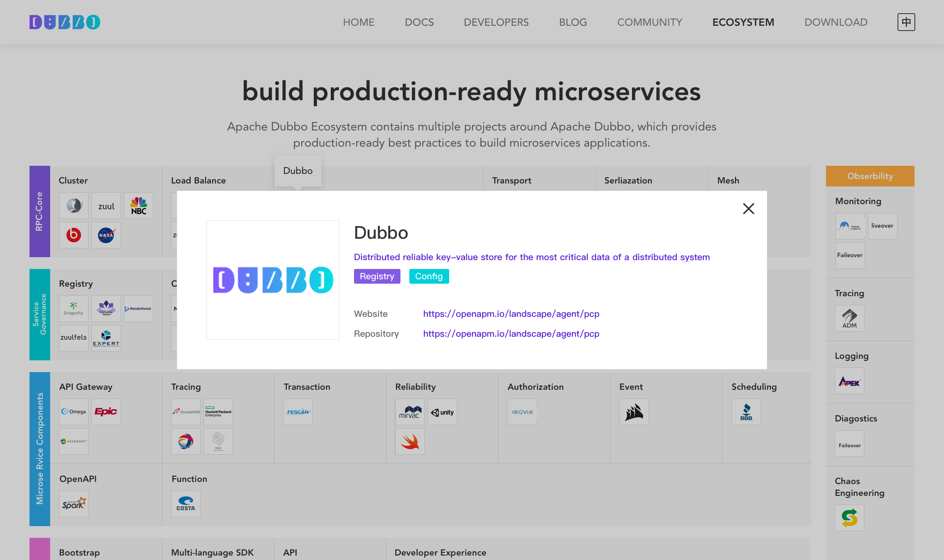Open the Repository link URL
This screenshot has width=944, height=560.
[x=511, y=333]
